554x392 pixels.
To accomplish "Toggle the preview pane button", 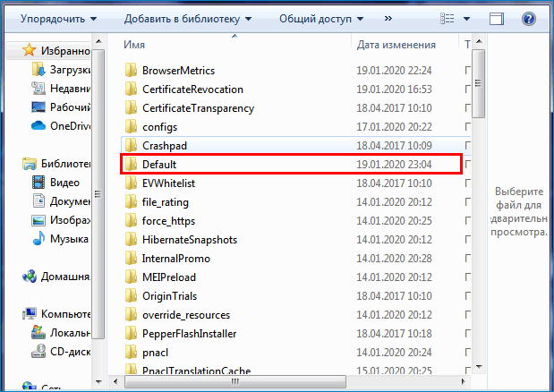I will coord(497,18).
